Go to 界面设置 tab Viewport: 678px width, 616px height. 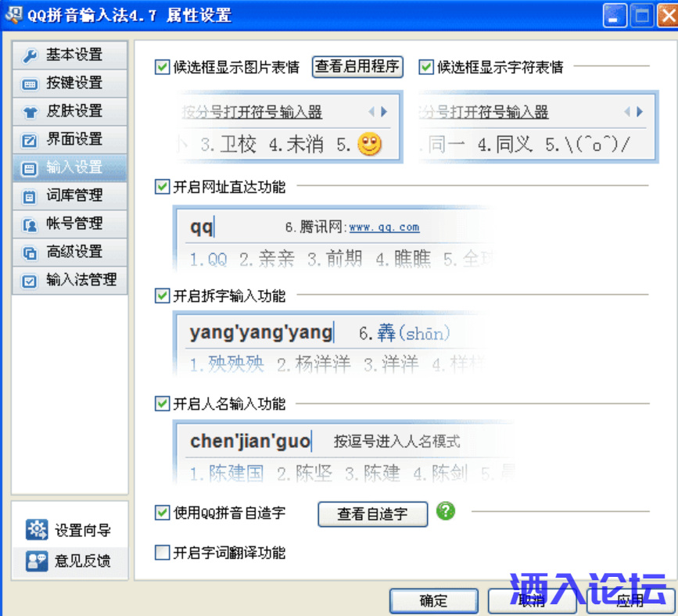(x=70, y=140)
